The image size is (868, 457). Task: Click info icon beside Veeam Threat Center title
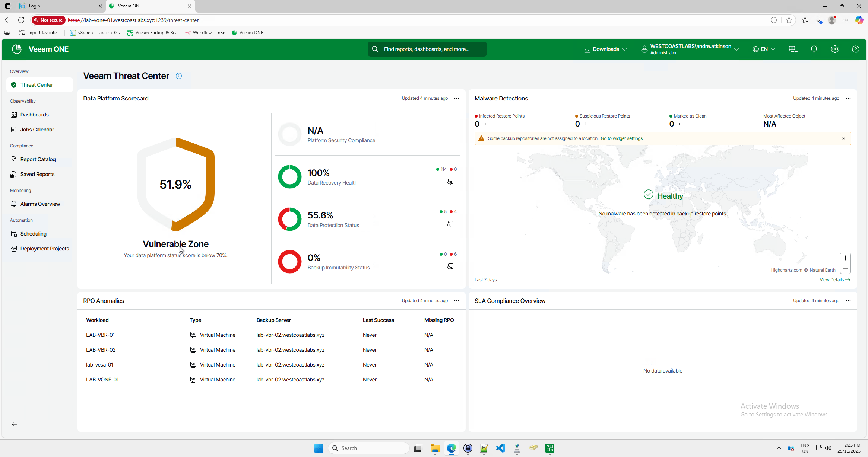[179, 76]
